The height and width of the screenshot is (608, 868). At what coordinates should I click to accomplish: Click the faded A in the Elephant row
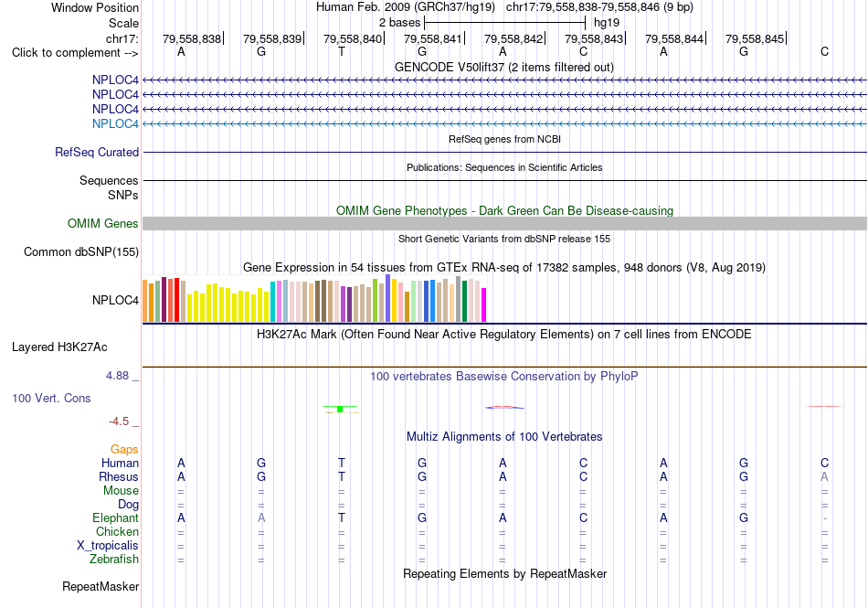pos(261,517)
